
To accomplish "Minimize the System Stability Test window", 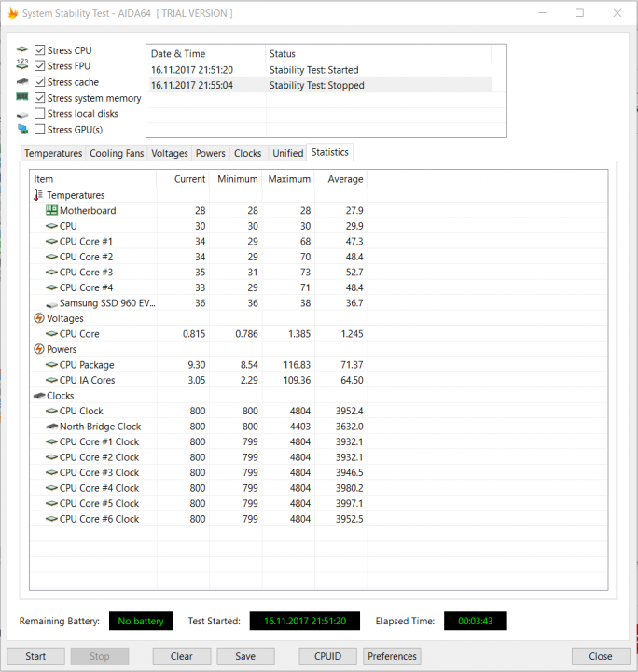I will click(543, 13).
